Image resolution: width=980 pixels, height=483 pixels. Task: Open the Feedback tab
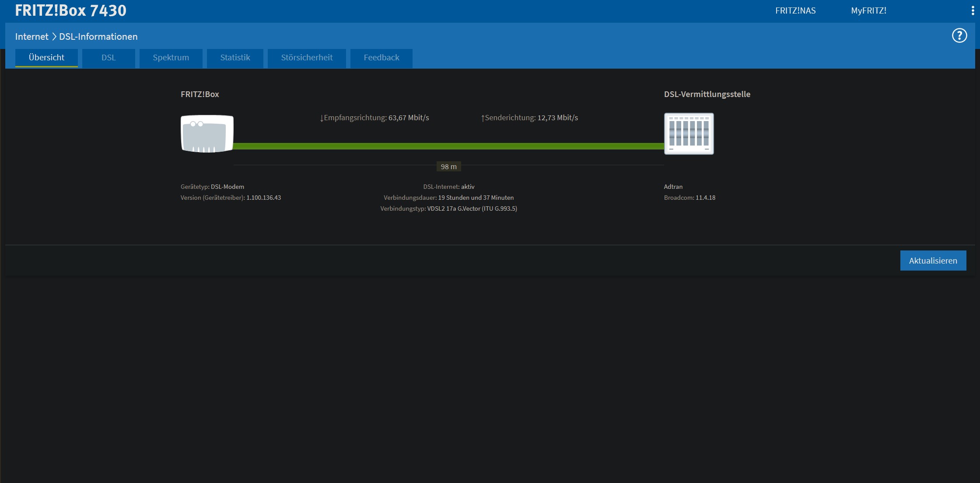(381, 58)
